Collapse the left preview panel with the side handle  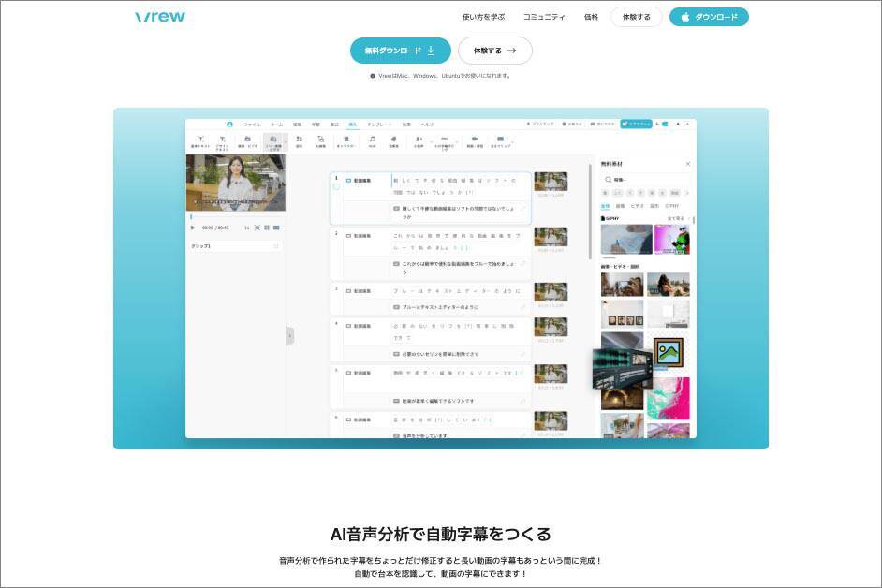[x=289, y=335]
